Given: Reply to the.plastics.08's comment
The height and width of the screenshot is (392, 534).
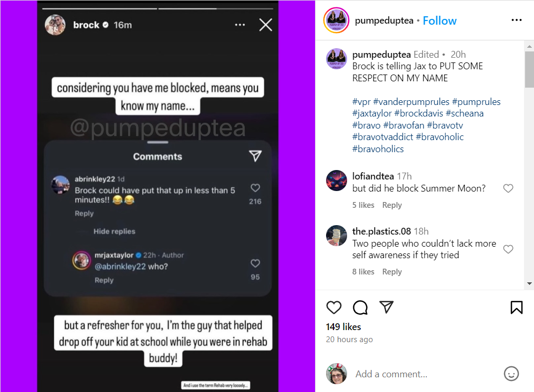Looking at the screenshot, I should [x=392, y=272].
